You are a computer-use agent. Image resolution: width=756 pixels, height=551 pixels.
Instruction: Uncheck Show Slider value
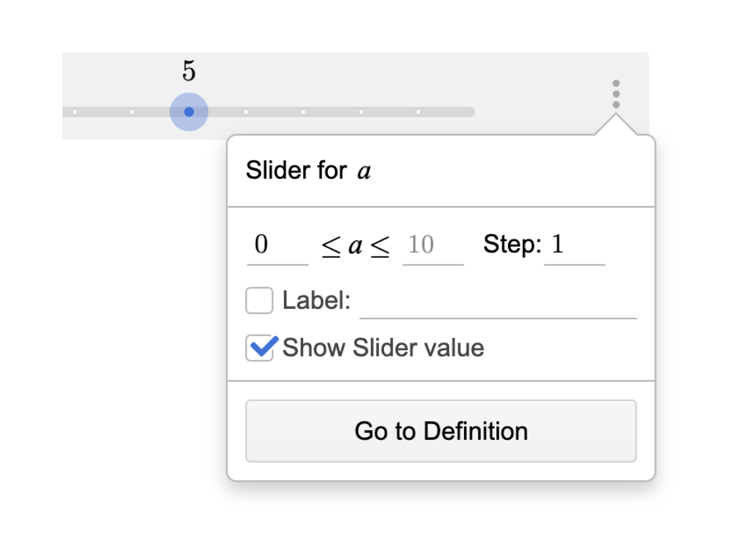(x=260, y=348)
